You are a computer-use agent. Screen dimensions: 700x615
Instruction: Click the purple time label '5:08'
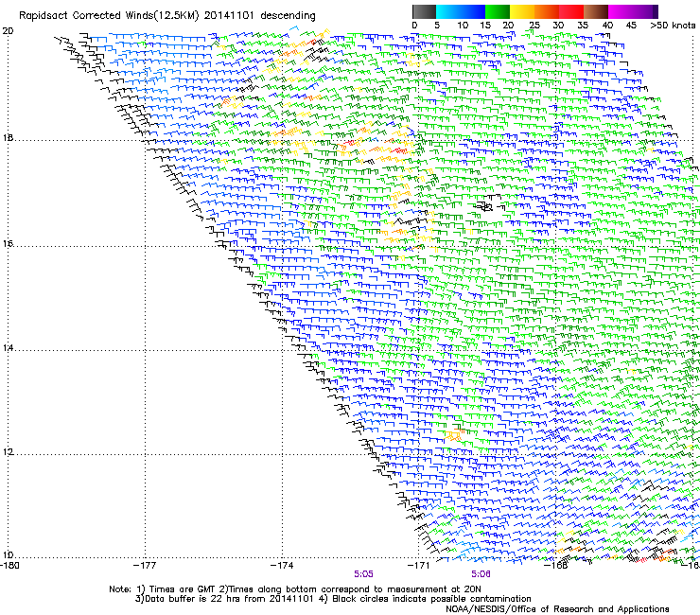[481, 574]
